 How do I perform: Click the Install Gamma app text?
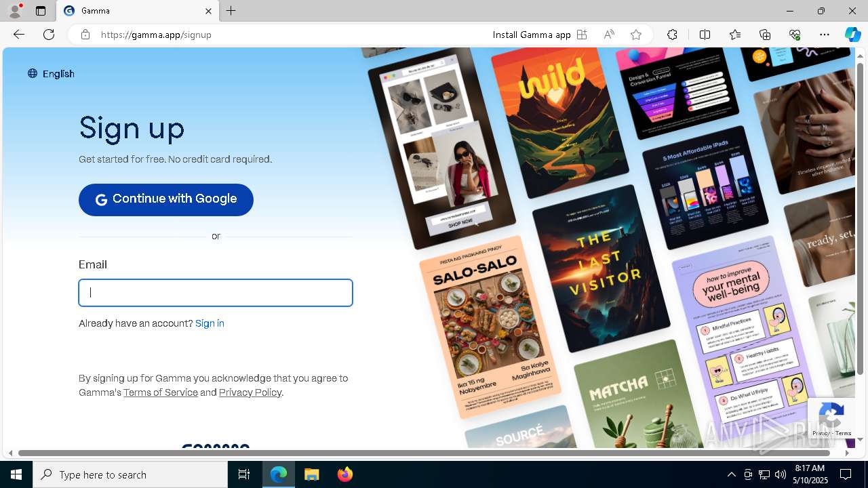click(x=532, y=35)
